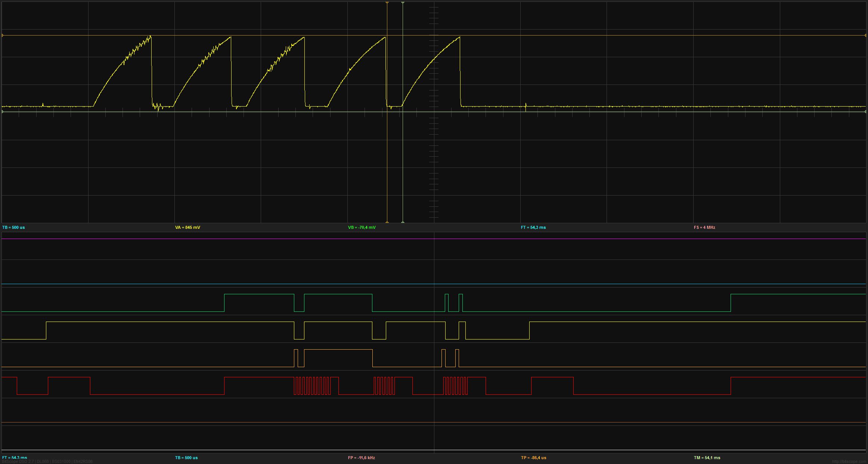Click the cyan FT = 54,3 ms readout under the analog waveform
The image size is (868, 464).
coord(533,227)
